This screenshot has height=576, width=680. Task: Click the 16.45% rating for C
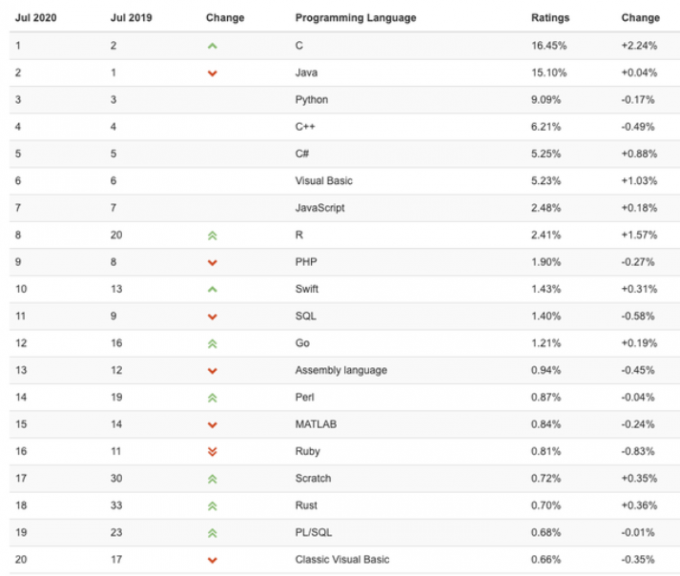coord(549,46)
